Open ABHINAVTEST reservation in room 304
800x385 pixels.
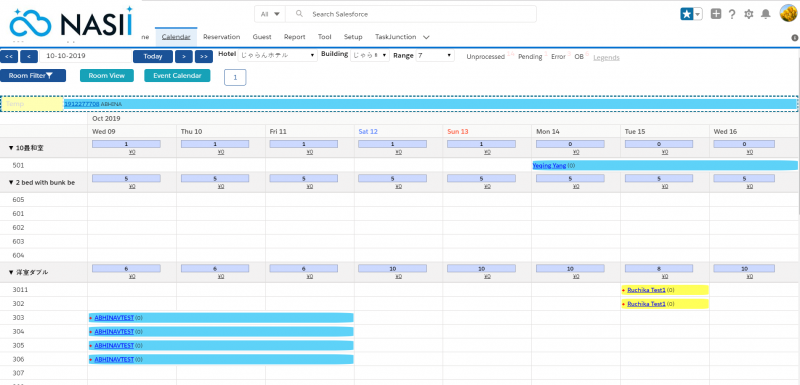pos(114,331)
